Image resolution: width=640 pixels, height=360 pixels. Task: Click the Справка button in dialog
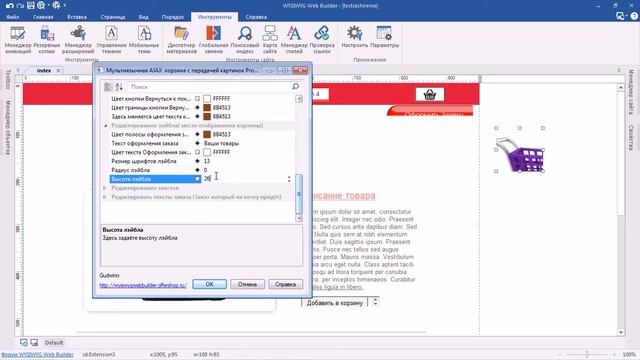pos(285,284)
